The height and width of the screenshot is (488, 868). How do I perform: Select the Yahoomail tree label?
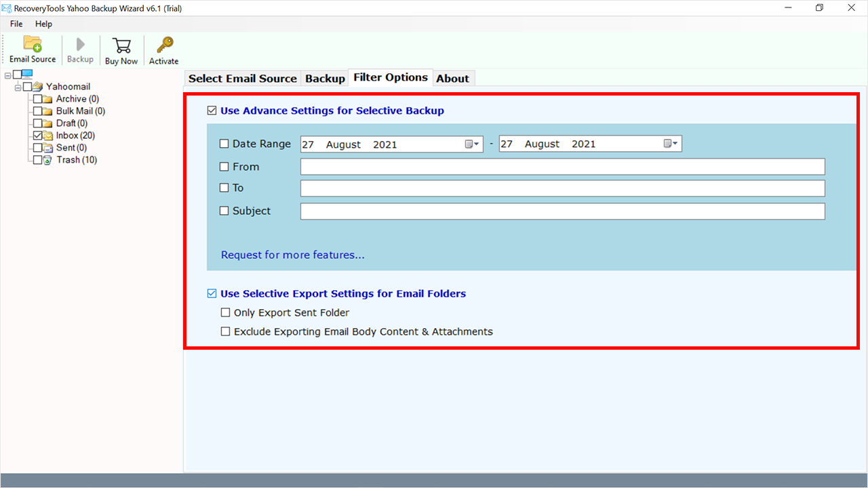point(68,87)
